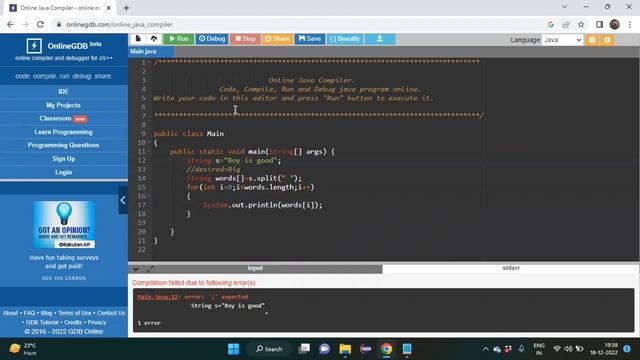Click the orange info icon beside Language
640x360 pixels.
[x=592, y=40]
